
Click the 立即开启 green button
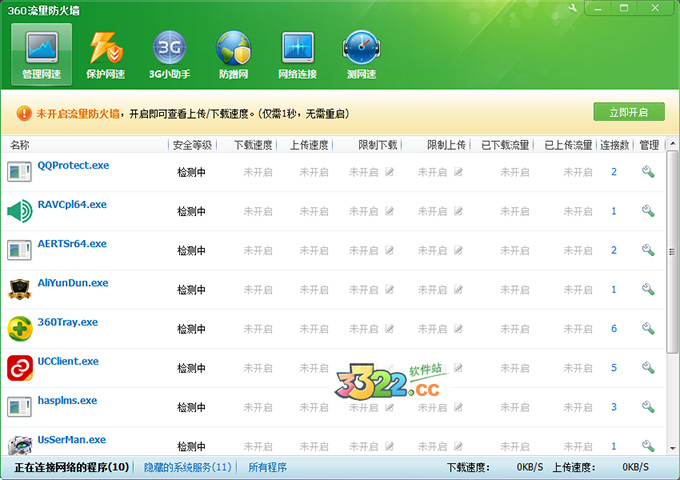tap(628, 112)
